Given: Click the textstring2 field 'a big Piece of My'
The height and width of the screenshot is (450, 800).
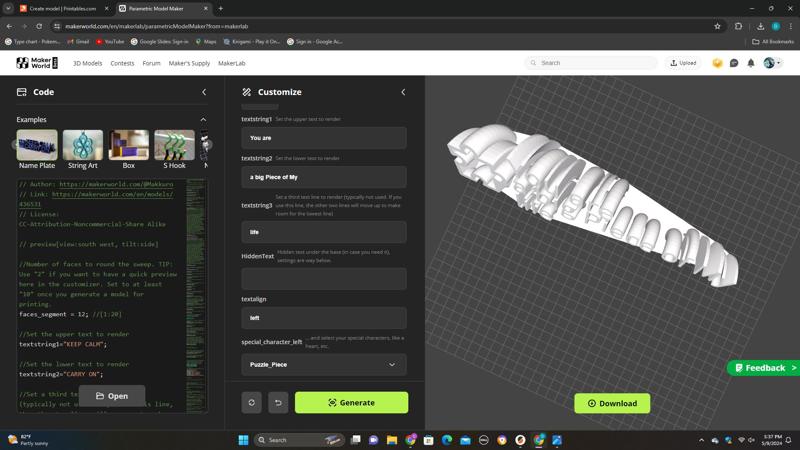Looking at the screenshot, I should click(x=324, y=177).
